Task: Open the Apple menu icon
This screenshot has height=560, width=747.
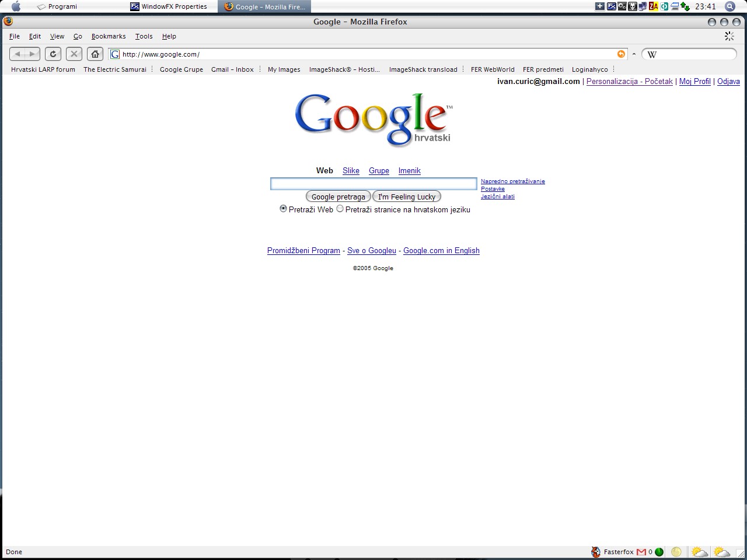Action: 16,6
